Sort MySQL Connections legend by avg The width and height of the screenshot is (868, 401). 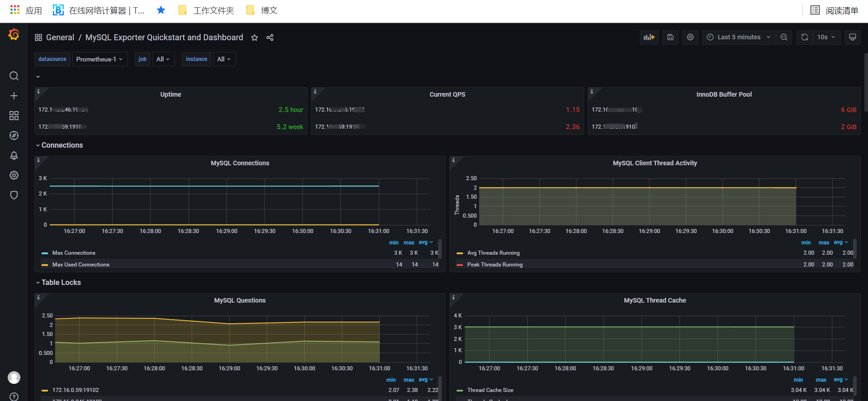coord(425,242)
